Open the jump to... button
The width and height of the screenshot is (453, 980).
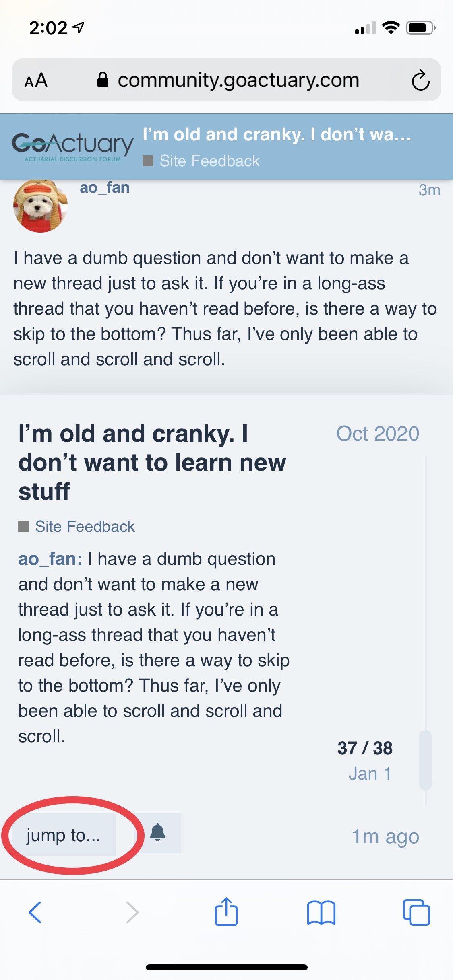(x=64, y=835)
